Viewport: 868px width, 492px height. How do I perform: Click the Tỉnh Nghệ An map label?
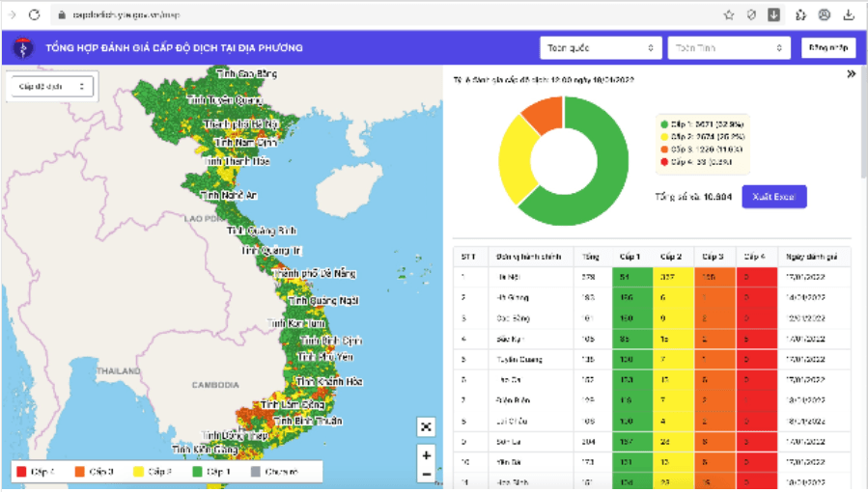click(229, 195)
